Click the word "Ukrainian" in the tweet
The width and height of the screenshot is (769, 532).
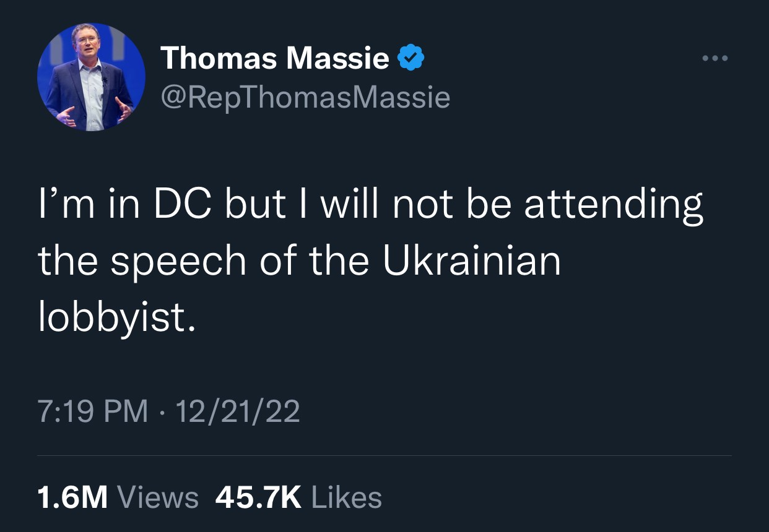pyautogui.click(x=471, y=262)
